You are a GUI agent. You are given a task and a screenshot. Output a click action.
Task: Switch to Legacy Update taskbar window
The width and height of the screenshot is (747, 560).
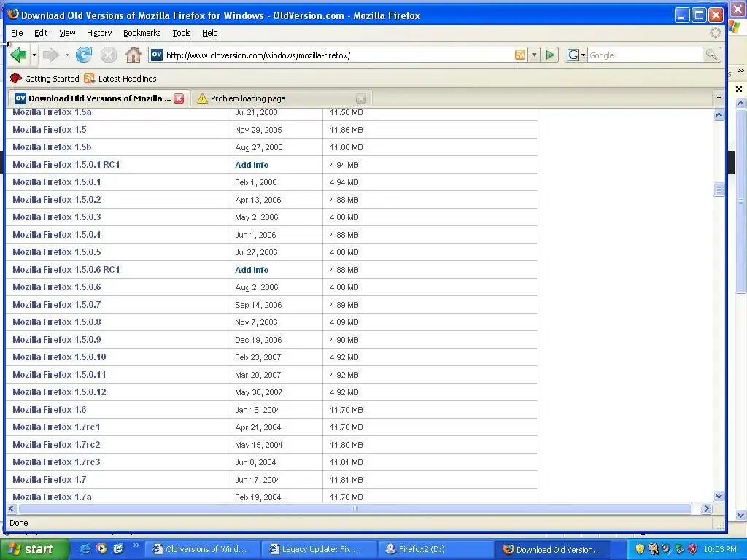[x=319, y=549]
